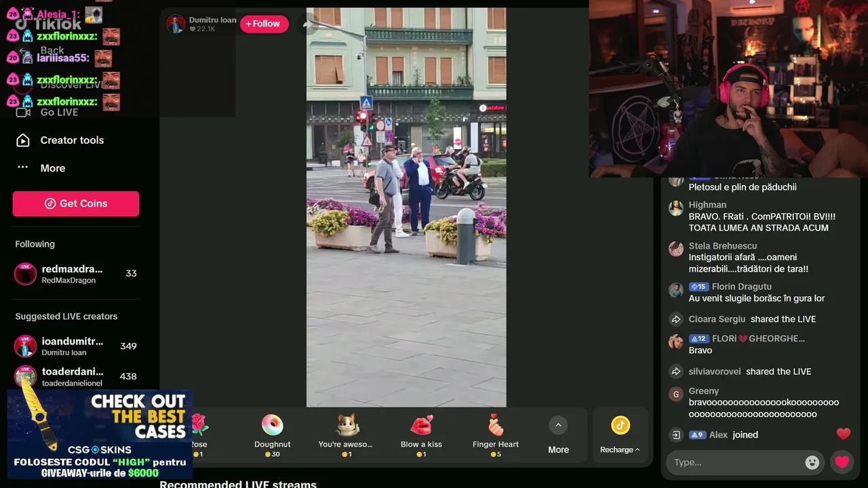Send a Rose gift
The height and width of the screenshot is (488, 868).
click(198, 434)
